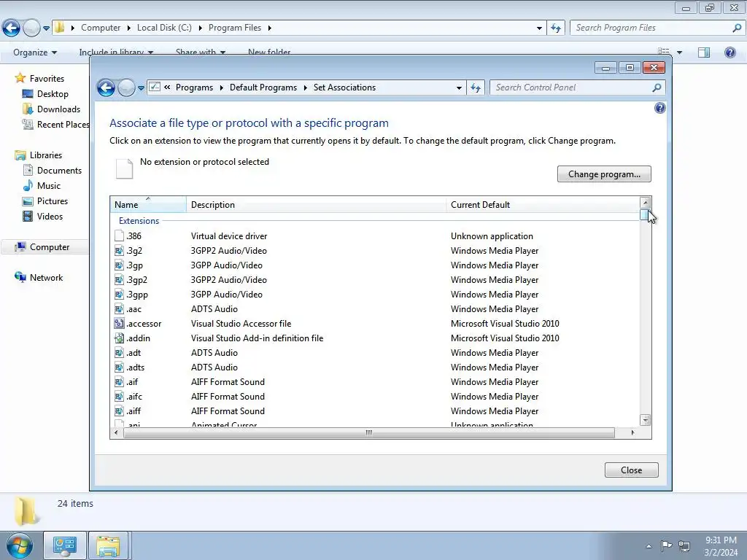This screenshot has width=747, height=560.
Task: Select the .accessor file icon
Action: [x=119, y=323]
